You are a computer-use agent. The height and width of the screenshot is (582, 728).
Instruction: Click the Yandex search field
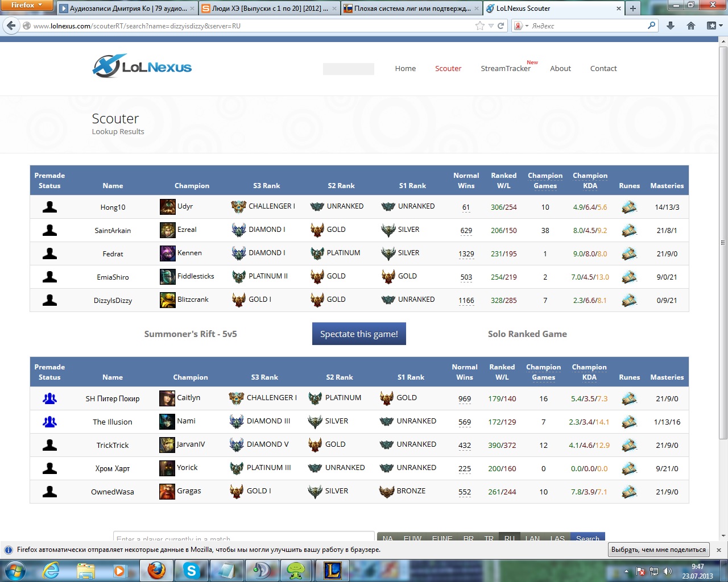point(589,26)
